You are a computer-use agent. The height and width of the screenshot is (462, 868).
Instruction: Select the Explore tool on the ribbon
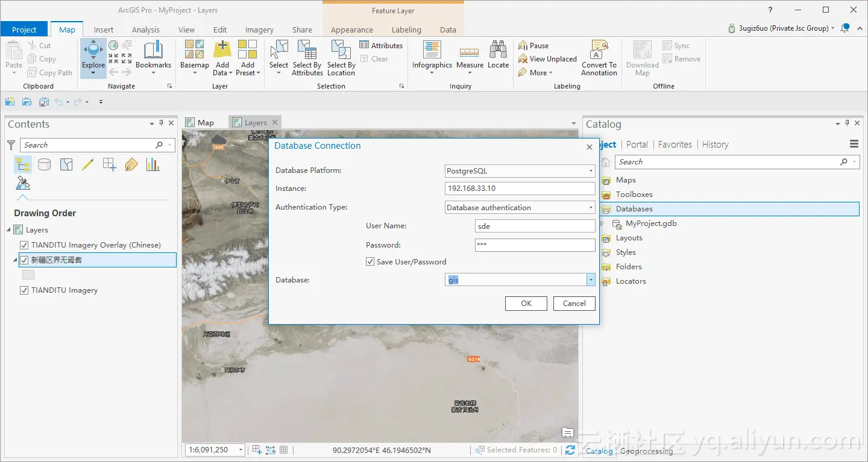click(92, 58)
